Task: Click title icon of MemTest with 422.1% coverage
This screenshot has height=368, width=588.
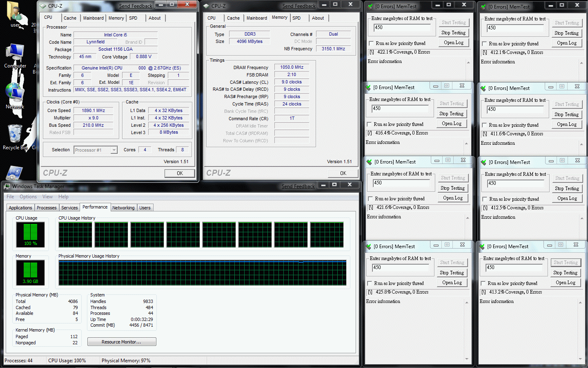Action: (x=370, y=7)
